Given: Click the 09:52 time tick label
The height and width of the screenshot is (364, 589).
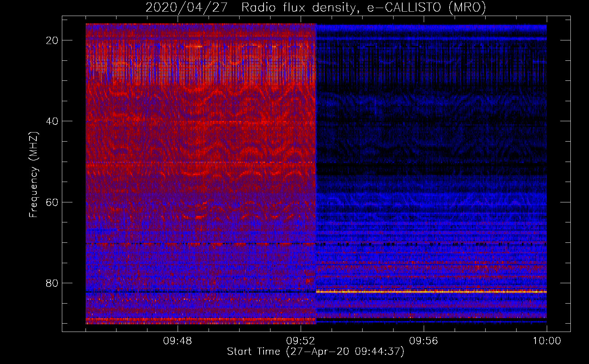Looking at the screenshot, I should 301,341.
